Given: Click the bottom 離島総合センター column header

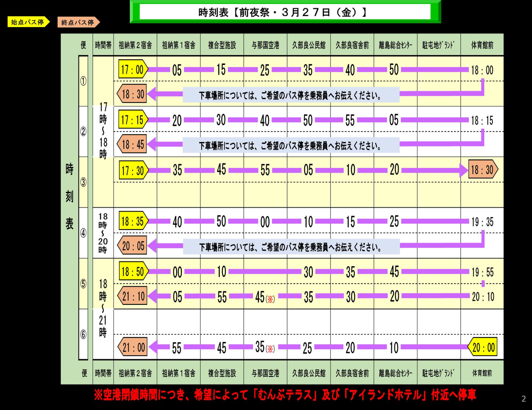Looking at the screenshot, I should [395, 373].
